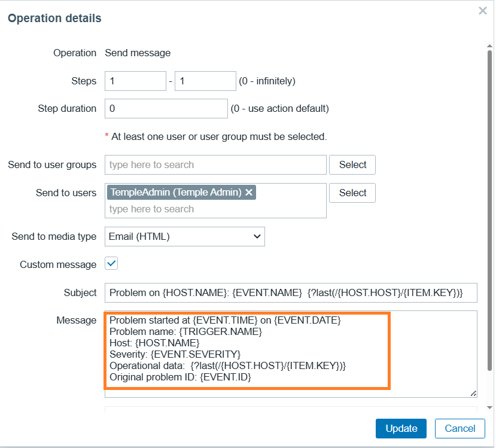Click into the Step duration field
This screenshot has height=448, width=496.
click(x=166, y=108)
